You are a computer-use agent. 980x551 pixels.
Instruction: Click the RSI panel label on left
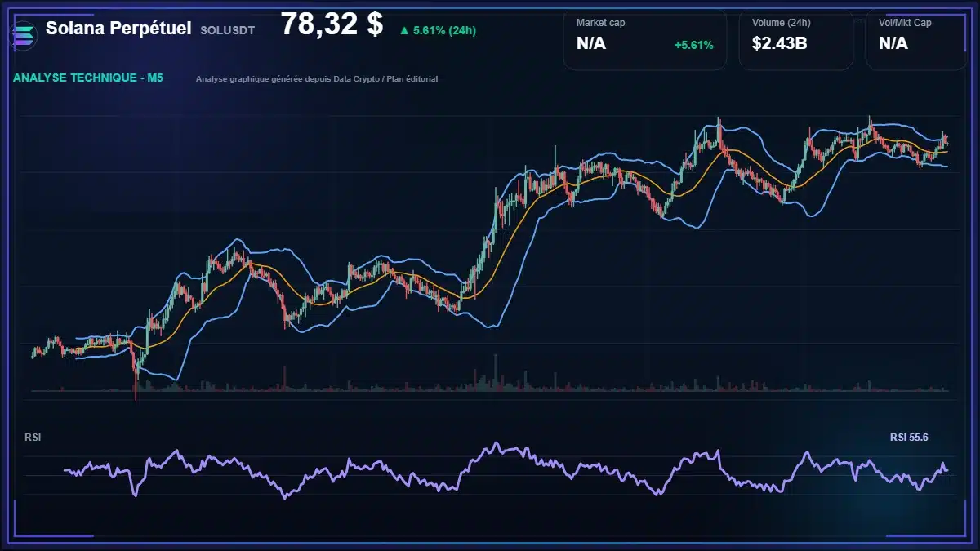[x=33, y=438]
